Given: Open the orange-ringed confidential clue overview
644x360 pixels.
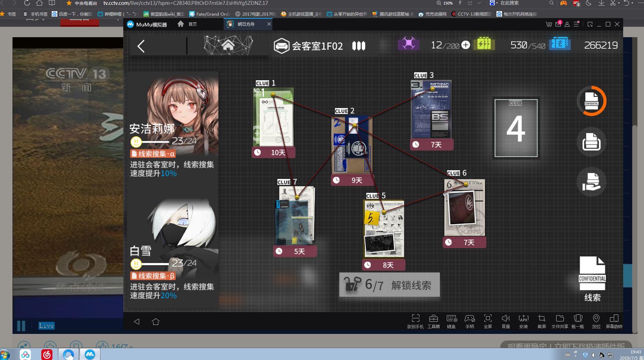Looking at the screenshot, I should point(592,101).
